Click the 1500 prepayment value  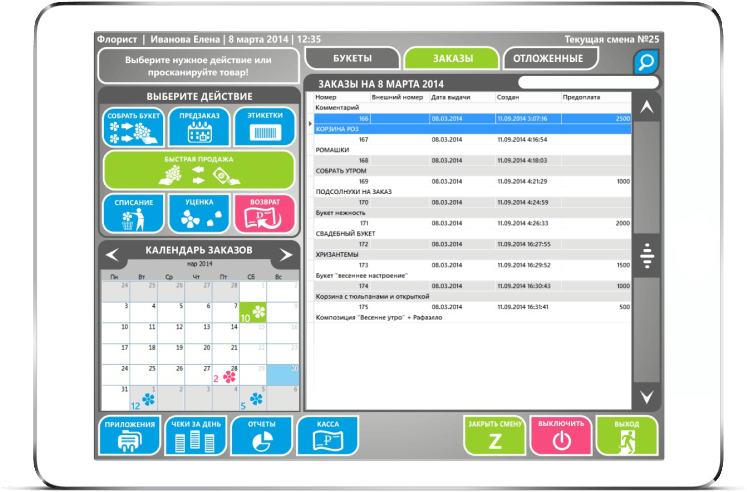623,265
